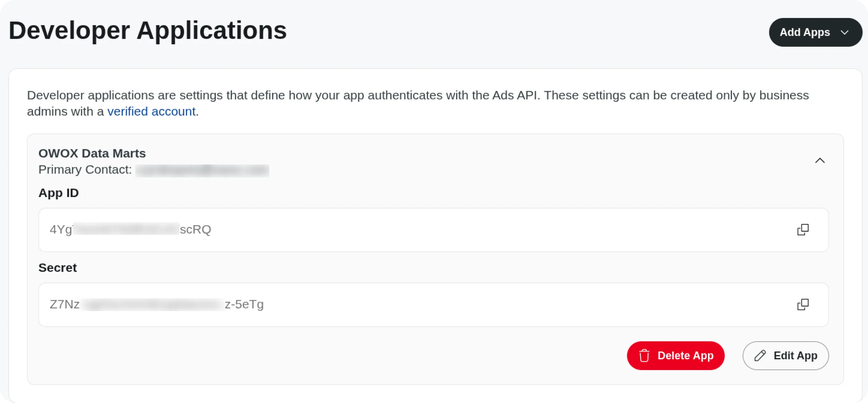This screenshot has height=403, width=868.
Task: Open the verified account page
Action: pyautogui.click(x=151, y=111)
